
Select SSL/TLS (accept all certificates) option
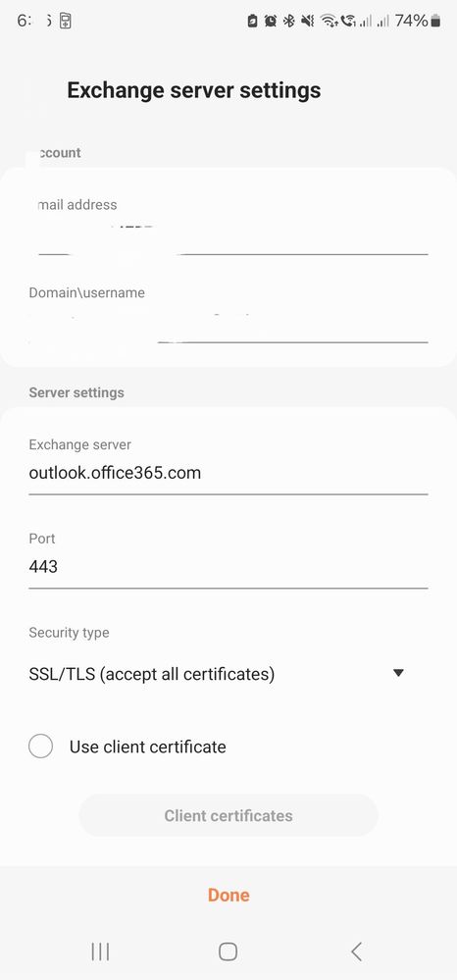[x=152, y=674]
